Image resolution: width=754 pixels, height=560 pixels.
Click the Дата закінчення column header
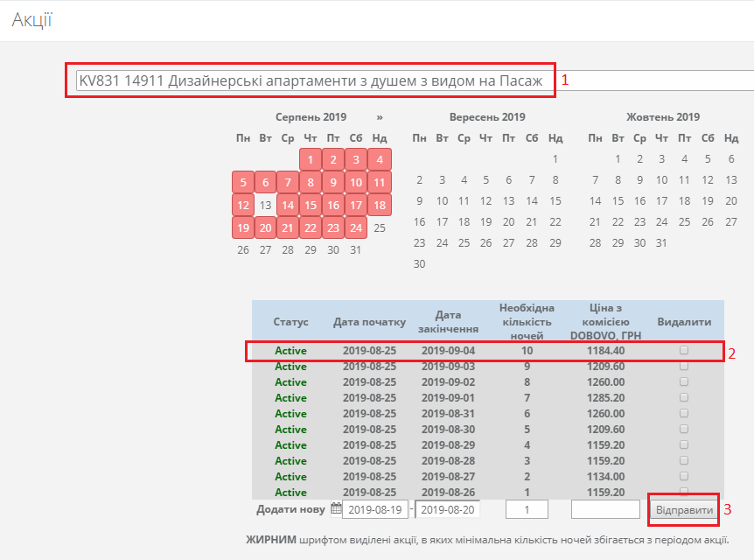(448, 322)
